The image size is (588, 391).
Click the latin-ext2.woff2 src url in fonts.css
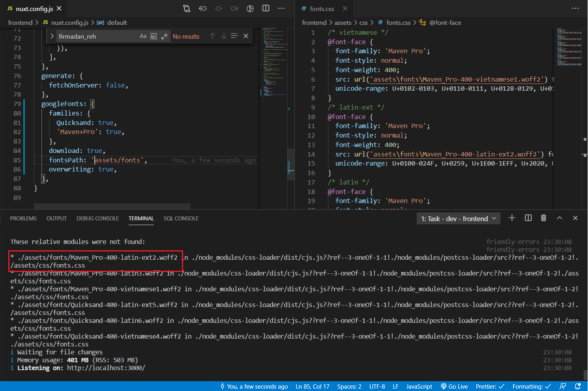[455, 154]
